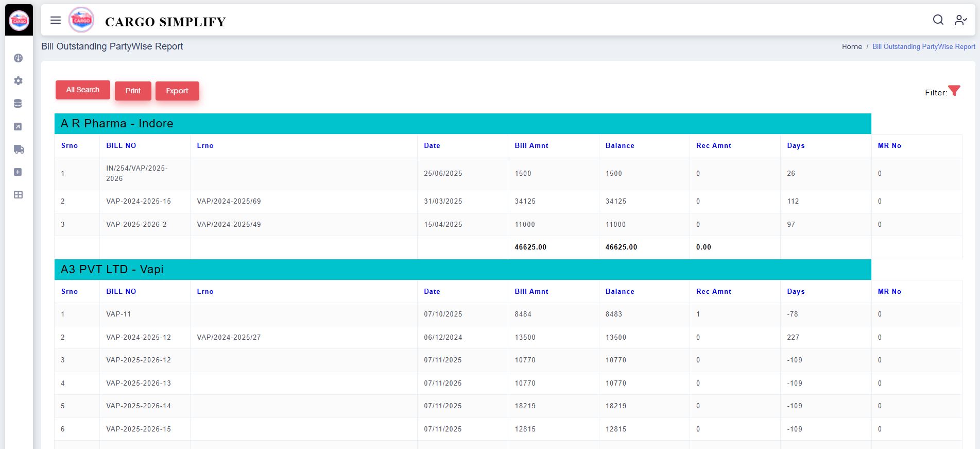
Task: Select the A R Pharma - Indore header
Action: point(117,124)
